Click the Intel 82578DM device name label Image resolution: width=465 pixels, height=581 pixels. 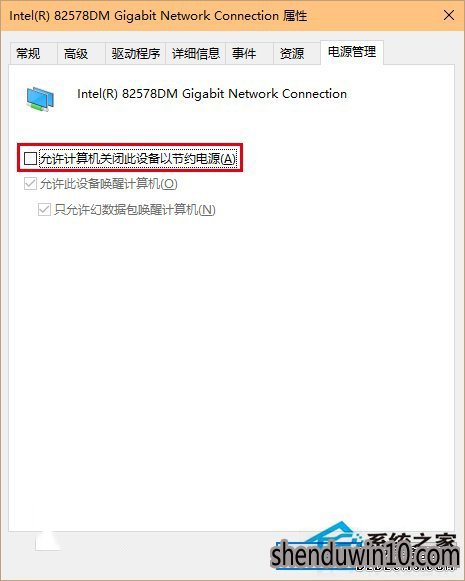click(212, 94)
